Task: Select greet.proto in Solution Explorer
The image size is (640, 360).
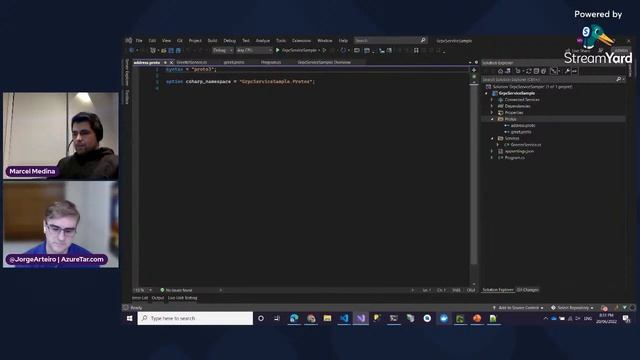Action: coord(521,132)
